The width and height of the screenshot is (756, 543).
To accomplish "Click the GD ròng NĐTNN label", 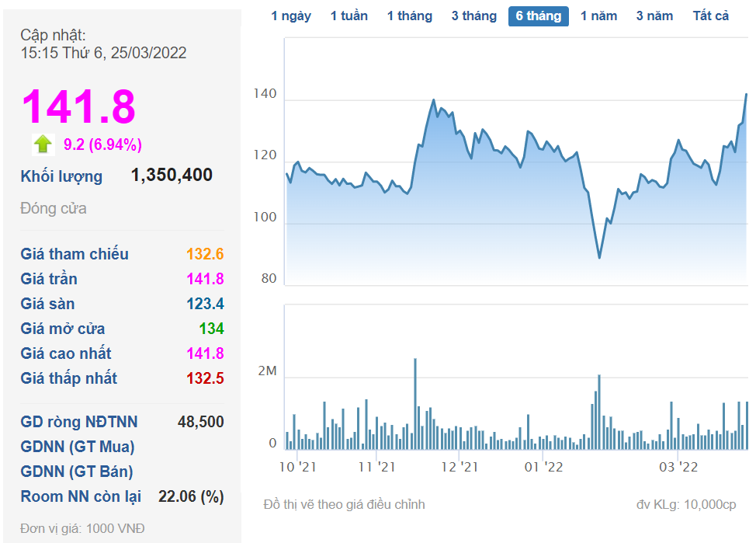I will pos(79,422).
